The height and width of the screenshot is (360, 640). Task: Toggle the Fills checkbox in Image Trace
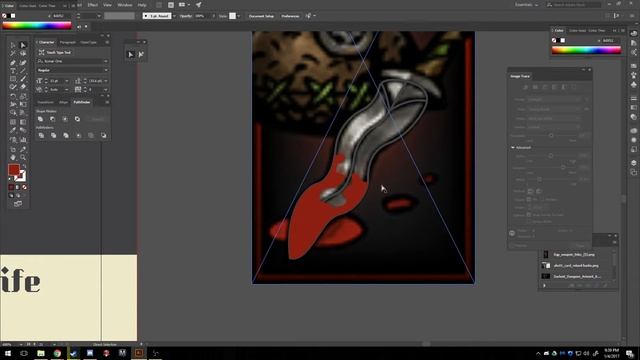tap(529, 200)
